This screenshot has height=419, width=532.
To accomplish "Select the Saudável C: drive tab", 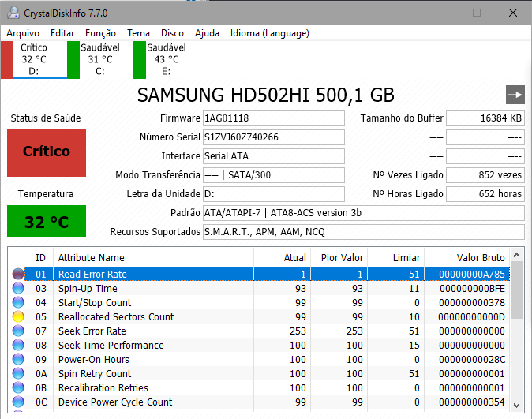I will [100, 60].
